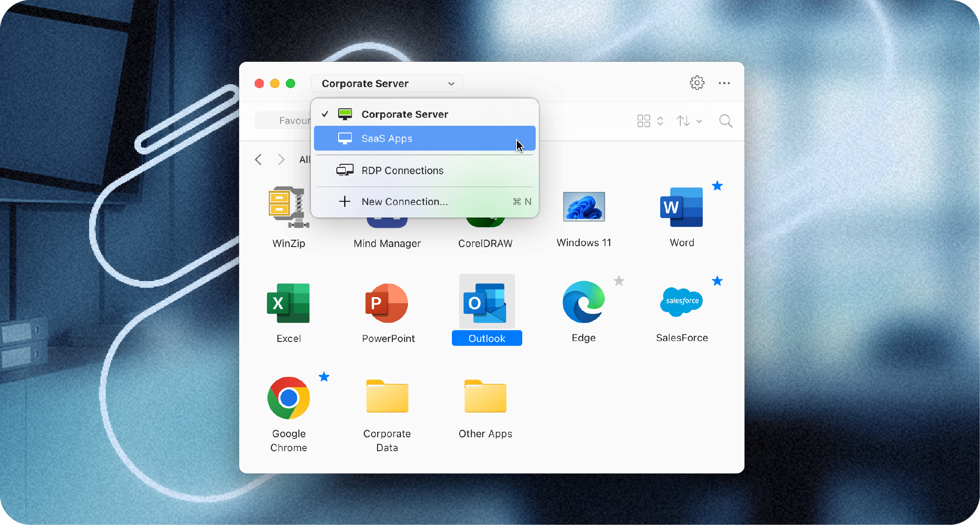
Task: Toggle the grey favourite star on Edge
Action: [x=619, y=281]
